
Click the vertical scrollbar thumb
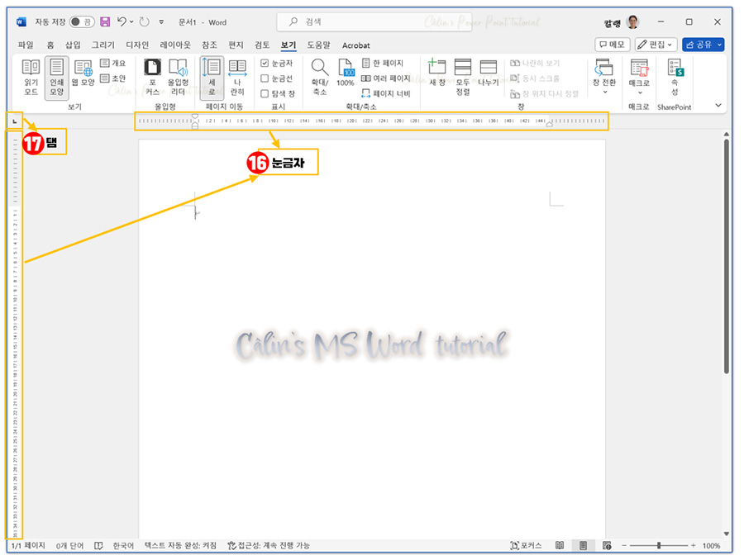click(x=727, y=256)
